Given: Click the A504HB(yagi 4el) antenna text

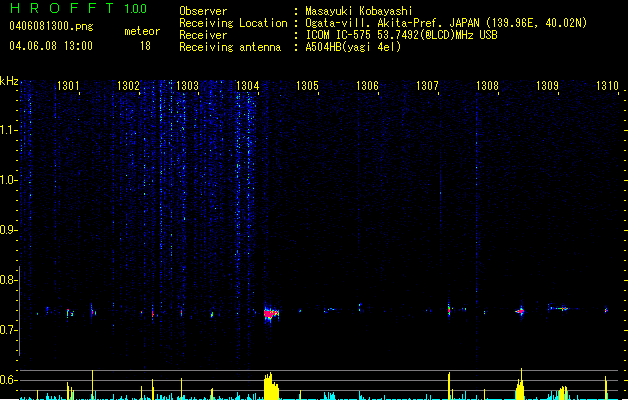Looking at the screenshot, I should click(353, 47).
